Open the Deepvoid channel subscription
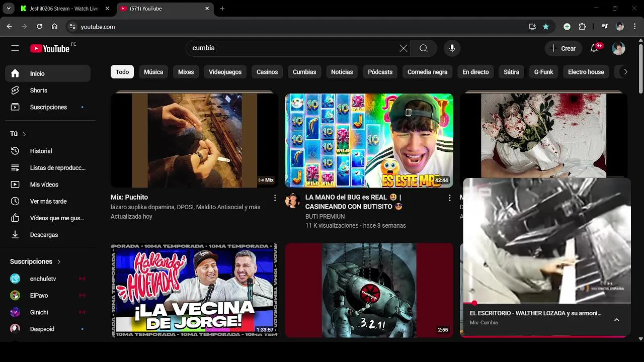 (48, 329)
